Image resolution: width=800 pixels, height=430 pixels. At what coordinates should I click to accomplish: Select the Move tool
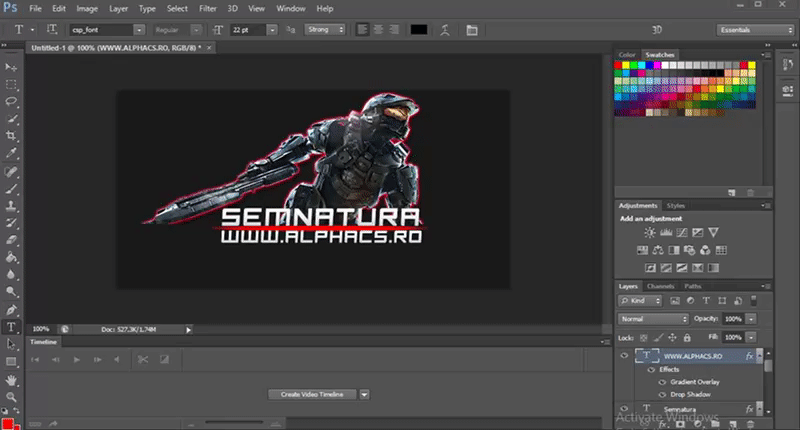pyautogui.click(x=11, y=67)
